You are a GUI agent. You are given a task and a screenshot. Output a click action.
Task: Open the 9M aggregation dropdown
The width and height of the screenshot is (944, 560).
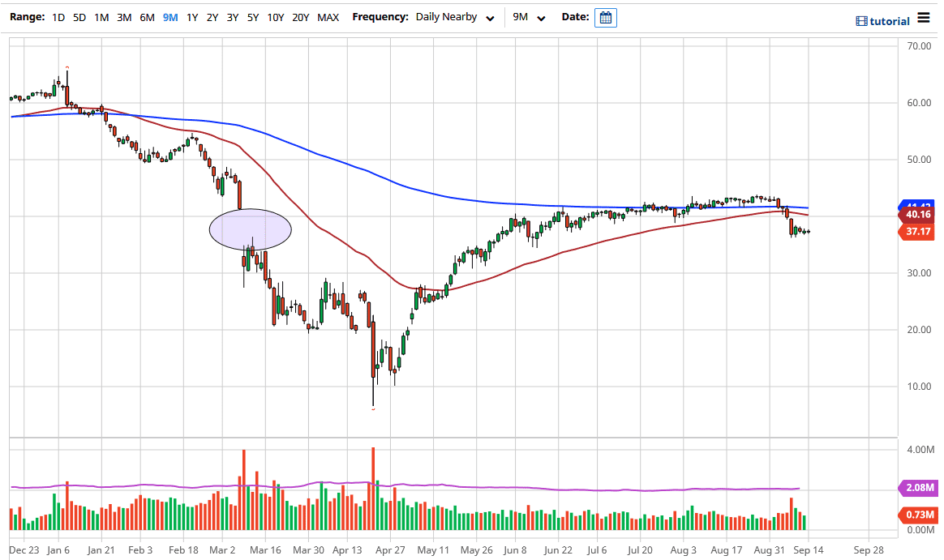click(x=529, y=17)
